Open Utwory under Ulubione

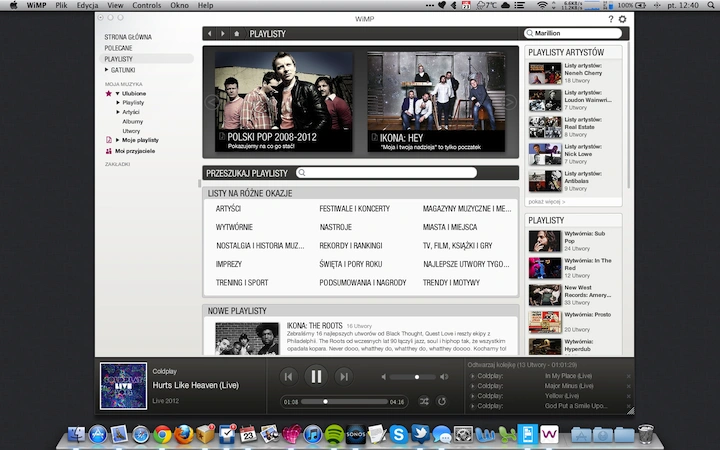coord(131,131)
